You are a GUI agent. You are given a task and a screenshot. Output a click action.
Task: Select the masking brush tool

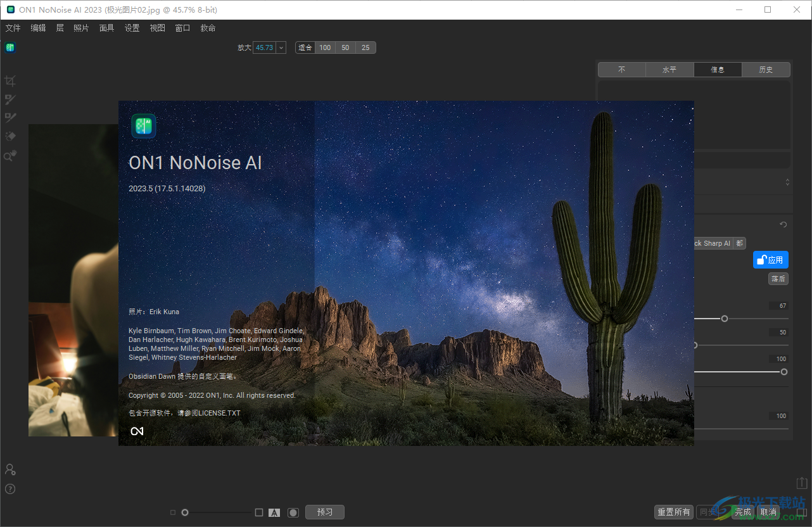pyautogui.click(x=10, y=99)
